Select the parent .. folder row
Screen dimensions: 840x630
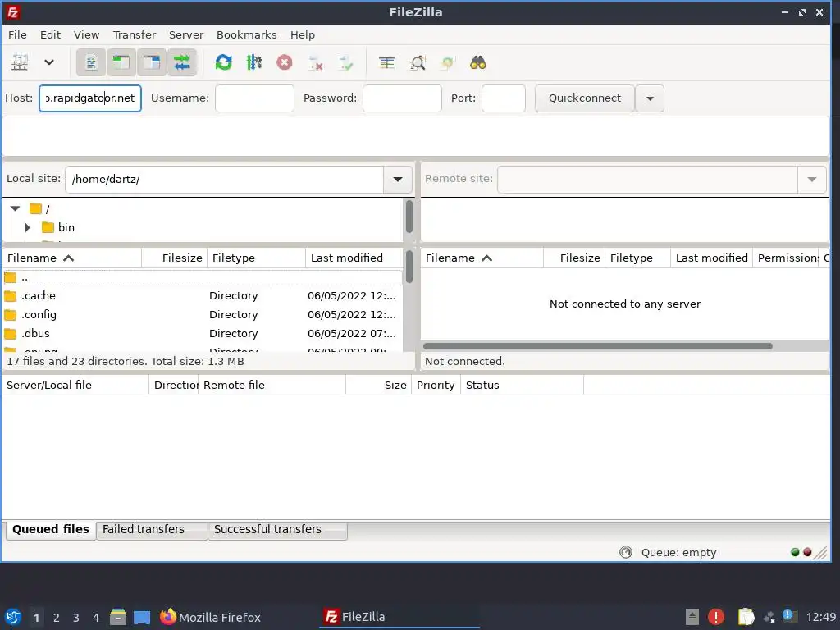click(203, 277)
